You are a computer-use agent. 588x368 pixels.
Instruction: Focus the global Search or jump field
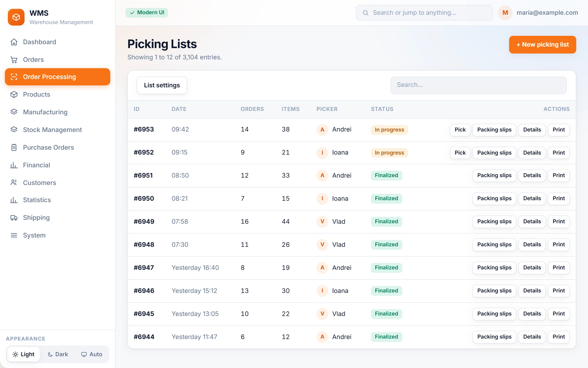[424, 13]
